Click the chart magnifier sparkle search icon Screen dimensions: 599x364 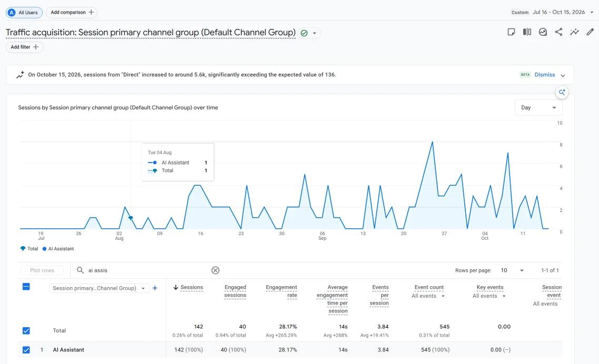[x=562, y=92]
